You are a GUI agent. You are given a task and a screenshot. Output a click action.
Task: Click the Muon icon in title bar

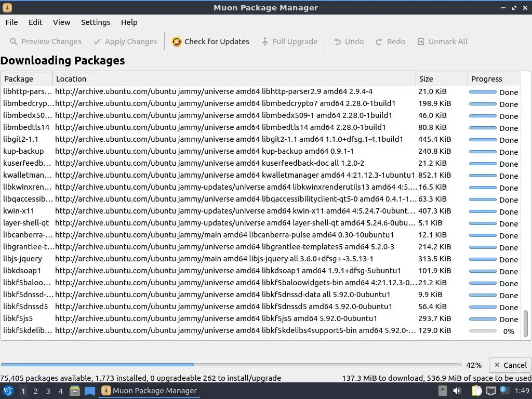coord(7,7)
